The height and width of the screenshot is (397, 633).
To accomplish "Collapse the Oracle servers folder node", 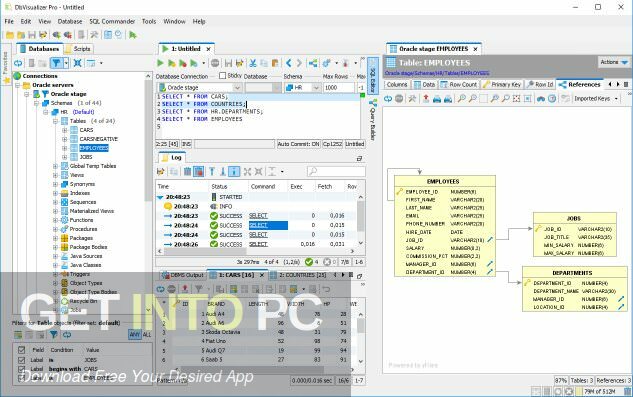I will [17, 85].
